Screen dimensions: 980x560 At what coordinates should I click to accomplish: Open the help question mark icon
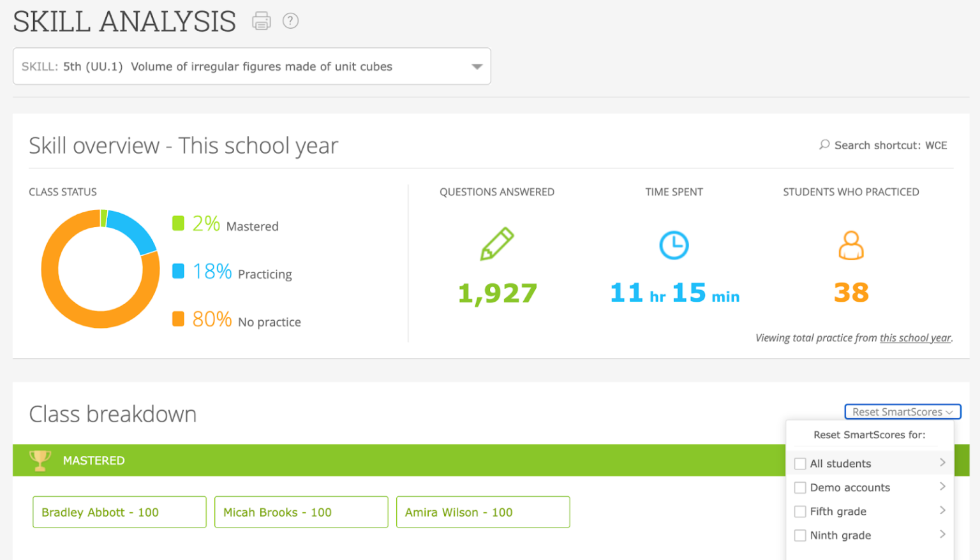tap(290, 21)
